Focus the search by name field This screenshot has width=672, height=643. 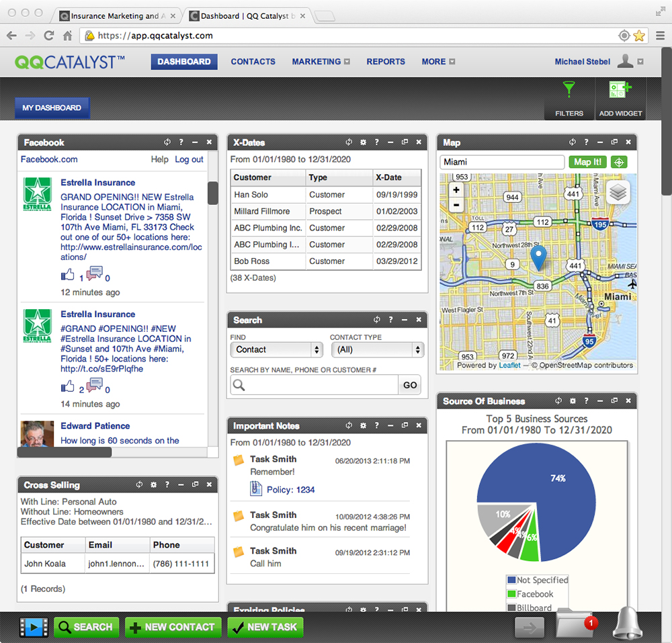(314, 385)
